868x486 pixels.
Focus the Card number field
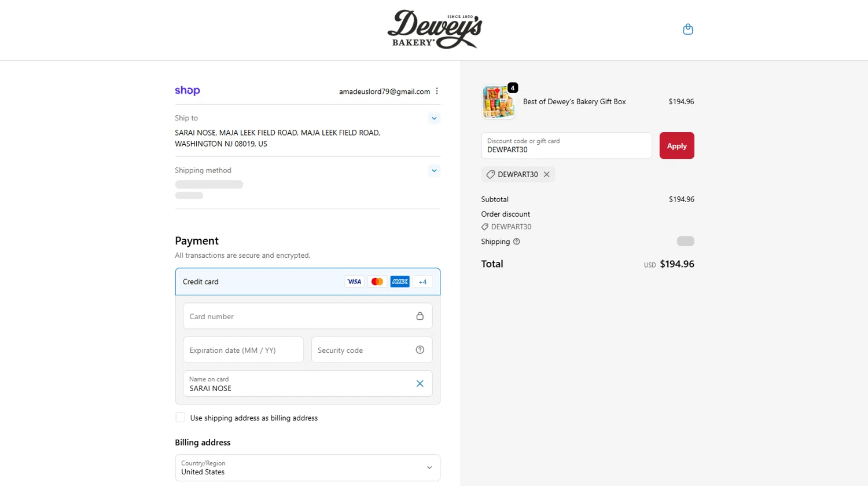click(x=308, y=316)
